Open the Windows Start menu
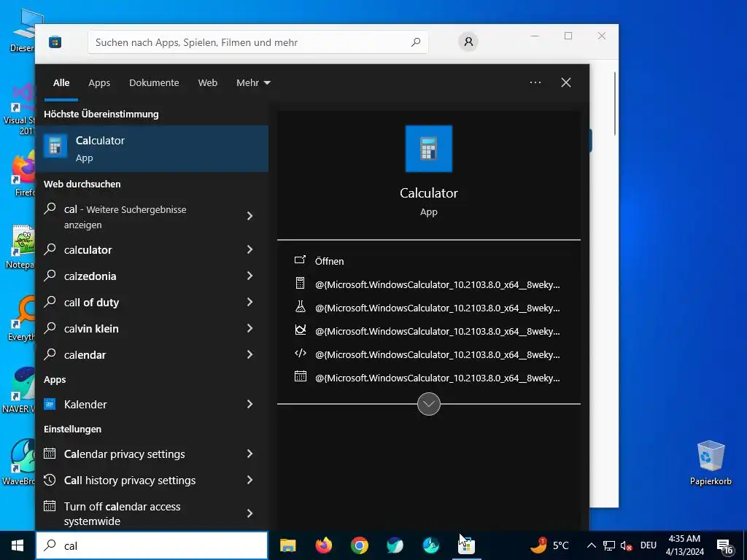747x560 pixels. (18, 545)
